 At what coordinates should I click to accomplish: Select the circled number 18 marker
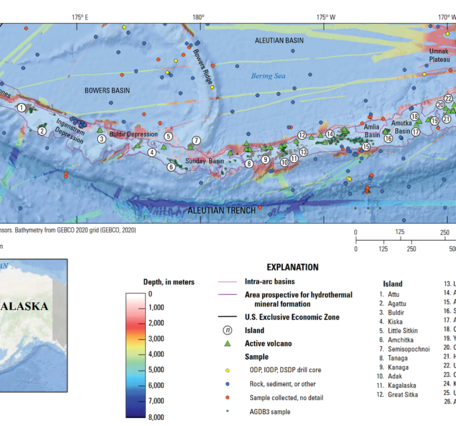pyautogui.click(x=414, y=116)
